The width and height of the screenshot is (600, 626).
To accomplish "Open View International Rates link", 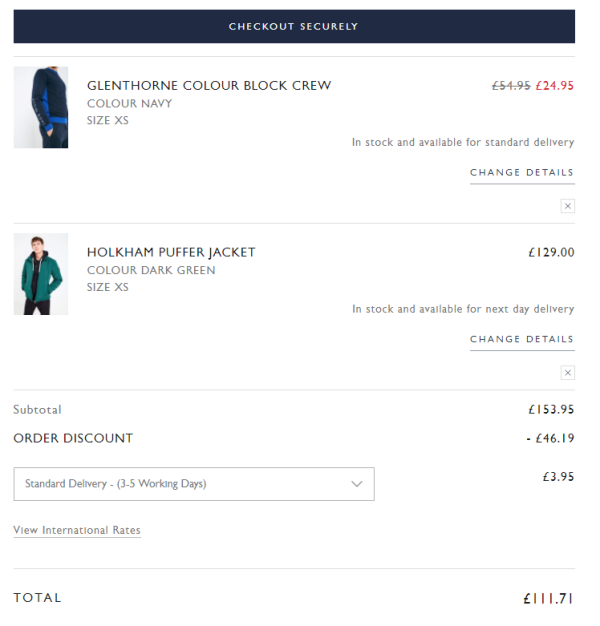I will (77, 530).
